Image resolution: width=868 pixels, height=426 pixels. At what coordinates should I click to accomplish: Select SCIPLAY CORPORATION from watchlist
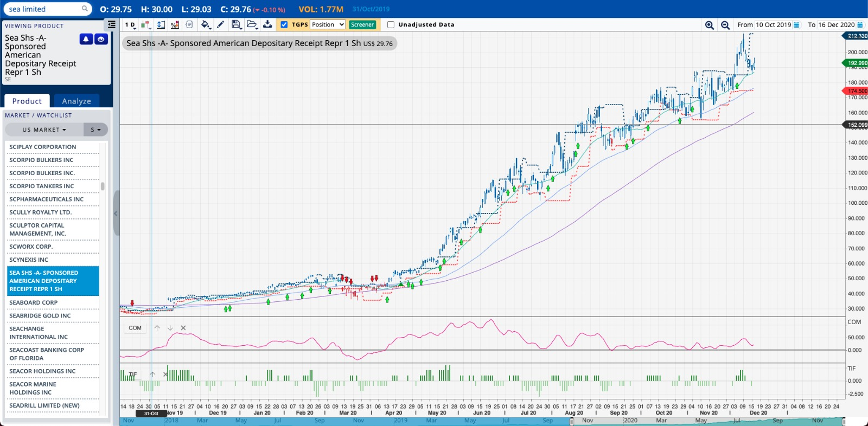coord(53,147)
